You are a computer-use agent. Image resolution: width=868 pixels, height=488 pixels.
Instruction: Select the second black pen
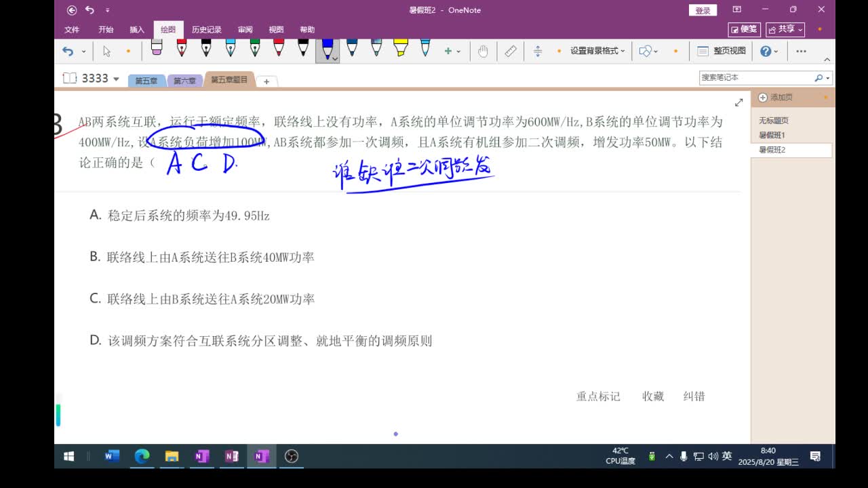tap(303, 49)
